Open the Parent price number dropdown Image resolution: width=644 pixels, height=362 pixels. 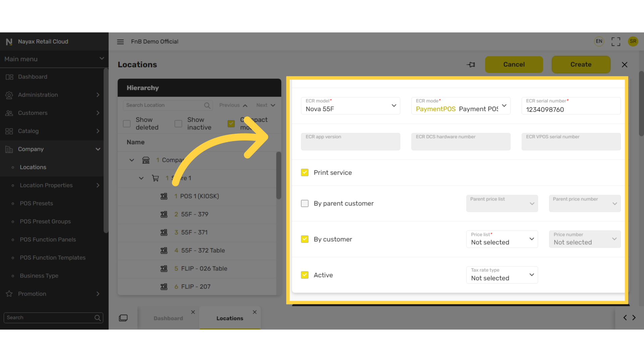585,203
